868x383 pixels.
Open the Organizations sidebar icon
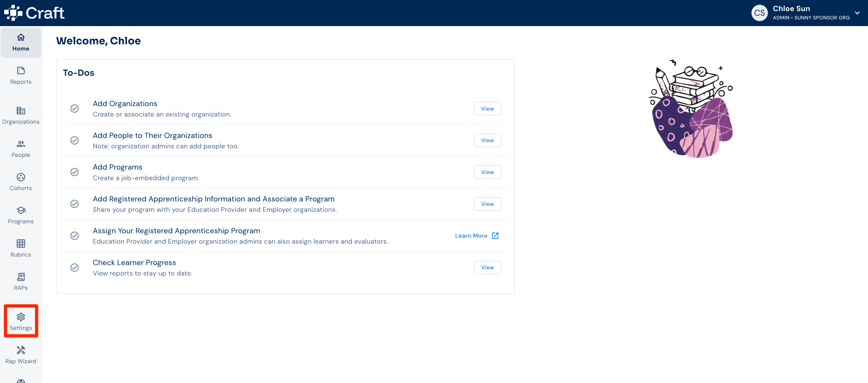(21, 111)
